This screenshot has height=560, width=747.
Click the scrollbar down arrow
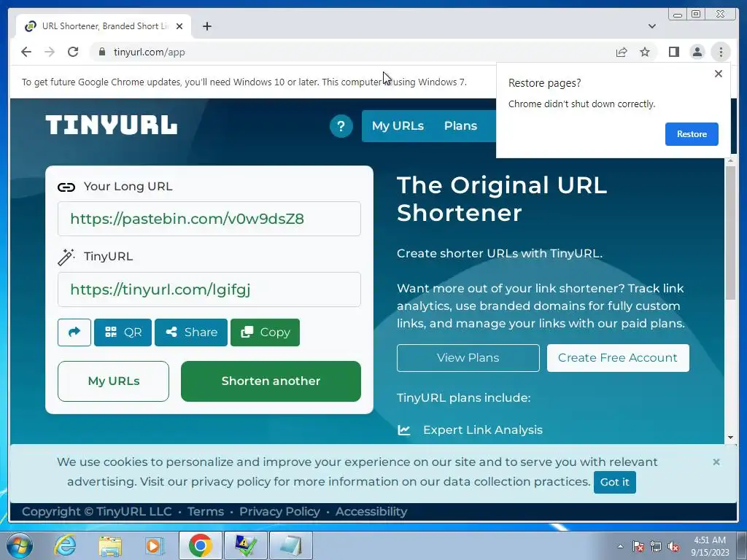click(x=731, y=437)
